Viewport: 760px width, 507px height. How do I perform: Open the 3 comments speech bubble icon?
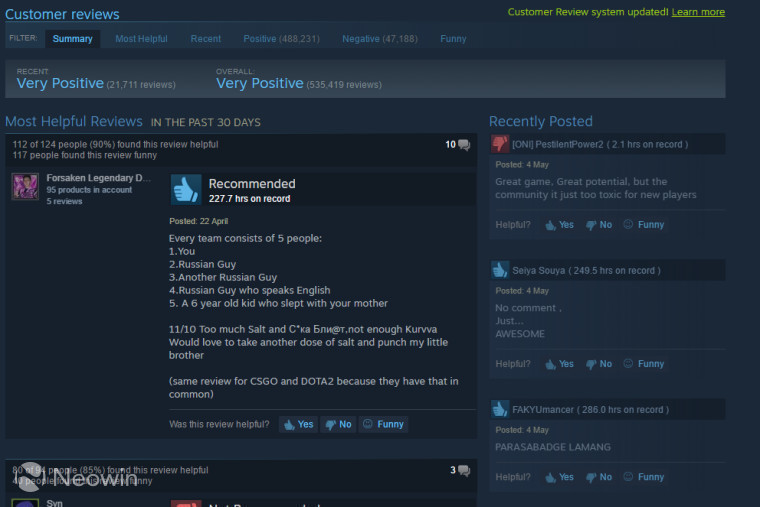click(x=464, y=470)
